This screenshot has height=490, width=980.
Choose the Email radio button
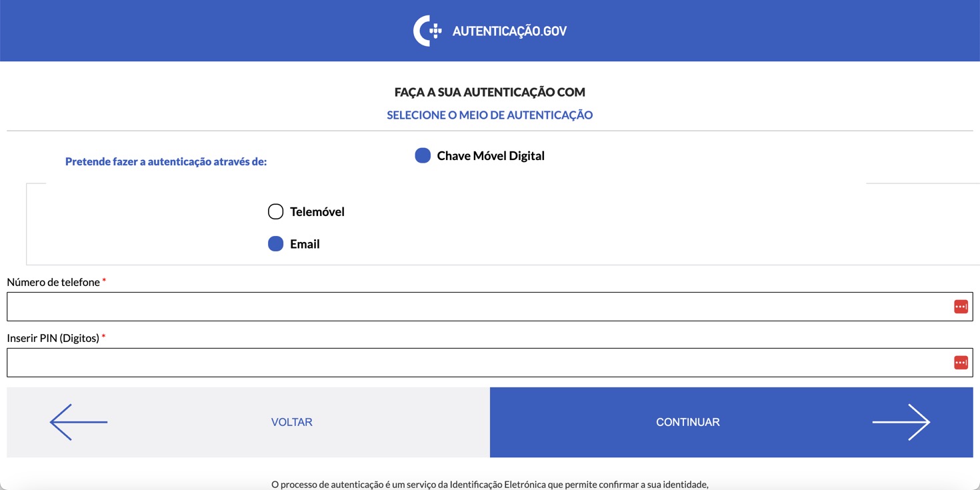point(275,244)
